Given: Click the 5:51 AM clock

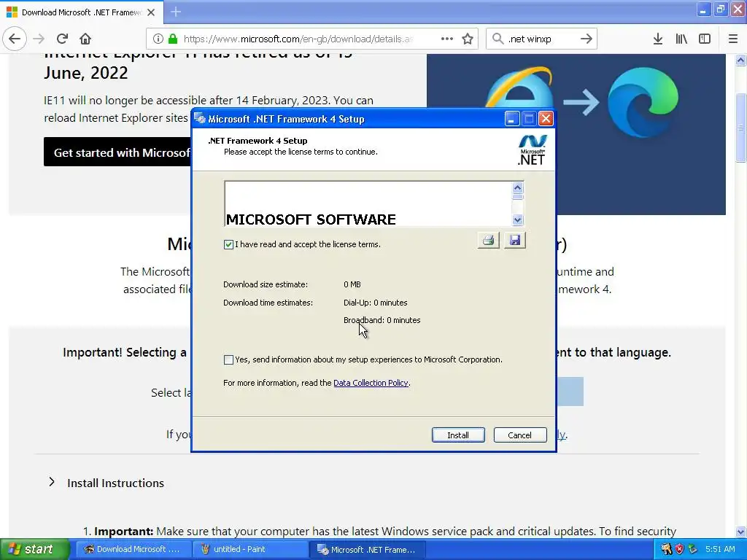Looking at the screenshot, I should tap(720, 549).
